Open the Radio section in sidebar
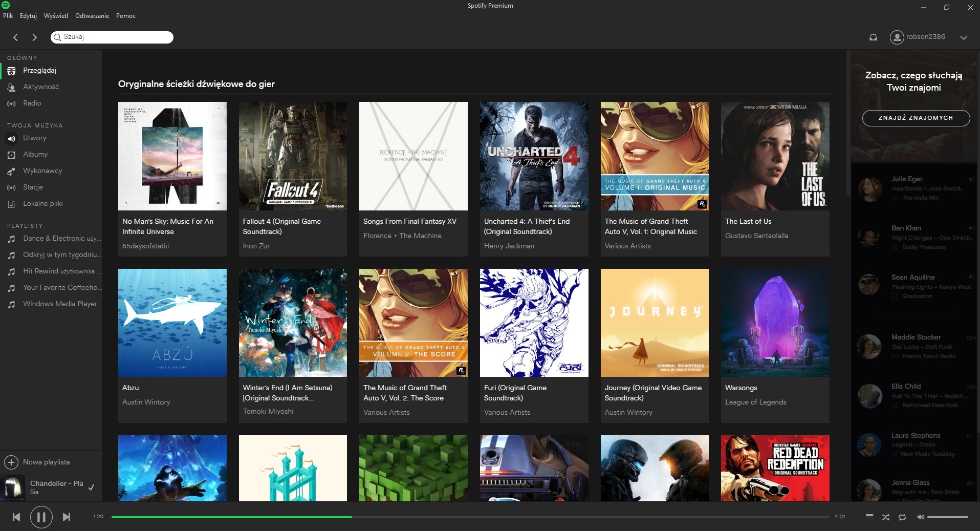 [x=32, y=103]
